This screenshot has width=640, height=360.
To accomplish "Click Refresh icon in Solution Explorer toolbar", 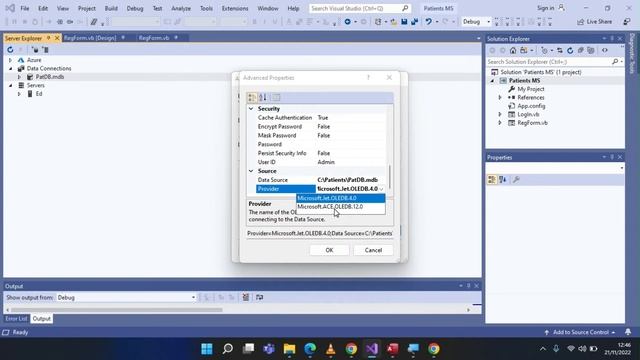I will [570, 50].
